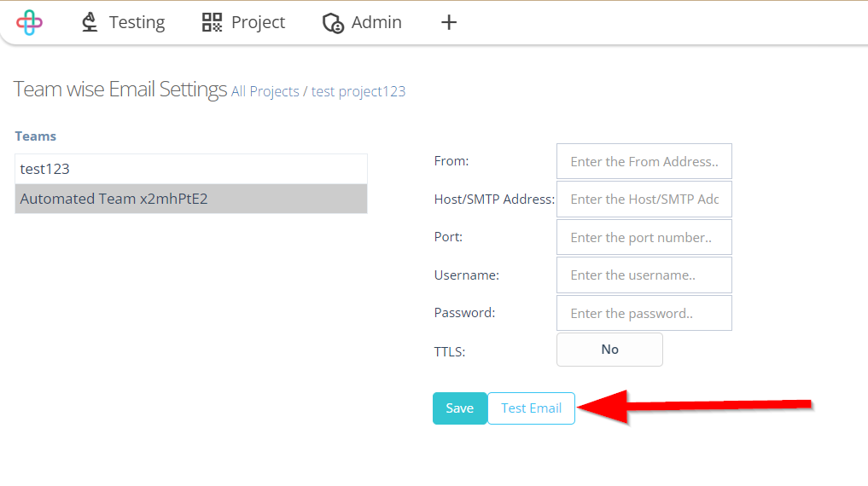Select the test123 team
868x486 pixels.
point(191,169)
